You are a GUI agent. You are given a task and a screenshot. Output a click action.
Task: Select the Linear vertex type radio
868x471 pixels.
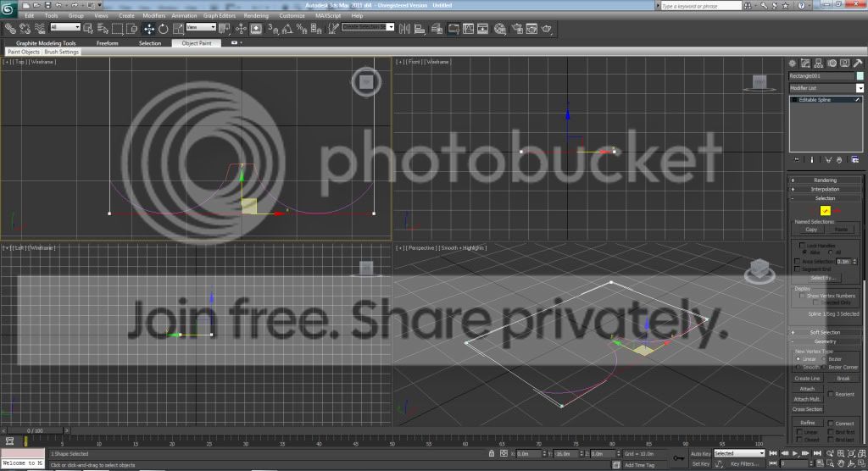pyautogui.click(x=798, y=359)
